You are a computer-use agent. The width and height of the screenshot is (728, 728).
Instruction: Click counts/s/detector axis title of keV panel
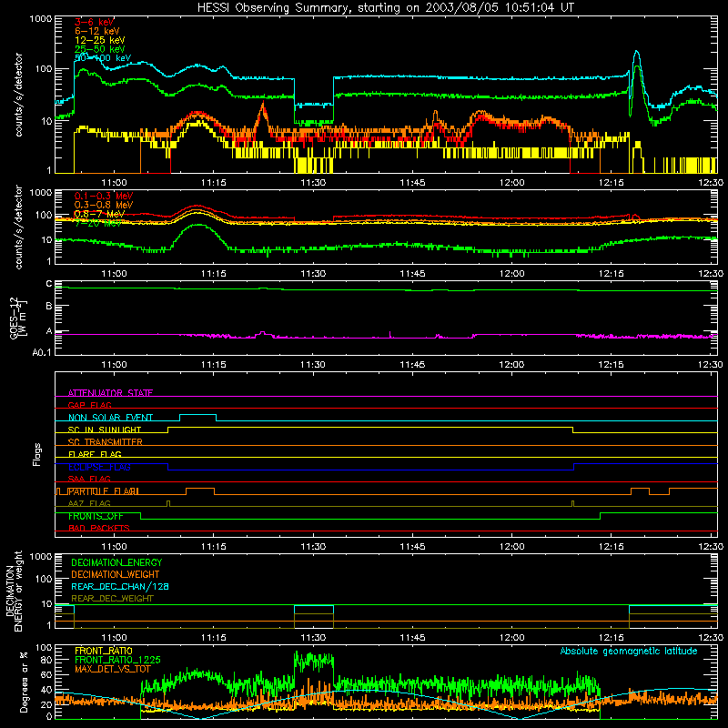[18, 95]
